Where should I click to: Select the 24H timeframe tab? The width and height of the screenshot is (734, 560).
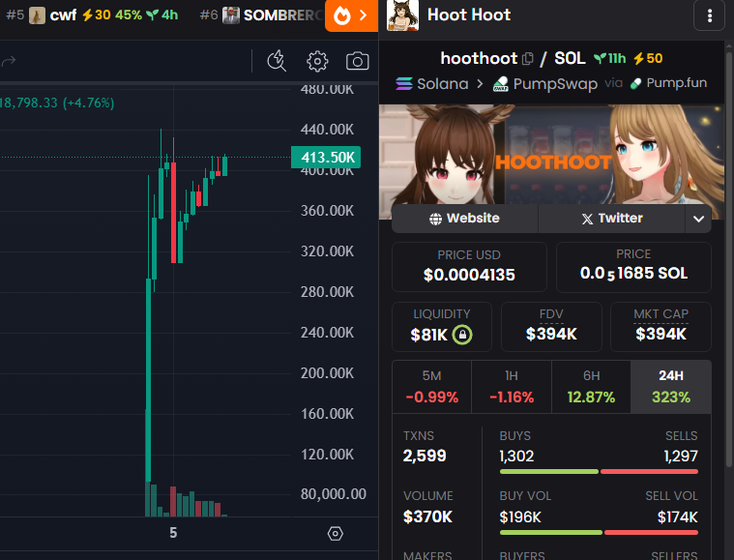670,387
